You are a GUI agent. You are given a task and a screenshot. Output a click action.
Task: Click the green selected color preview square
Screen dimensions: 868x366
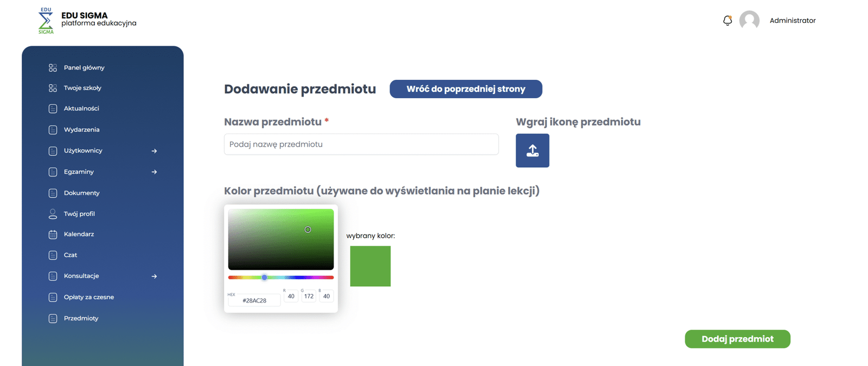click(370, 266)
